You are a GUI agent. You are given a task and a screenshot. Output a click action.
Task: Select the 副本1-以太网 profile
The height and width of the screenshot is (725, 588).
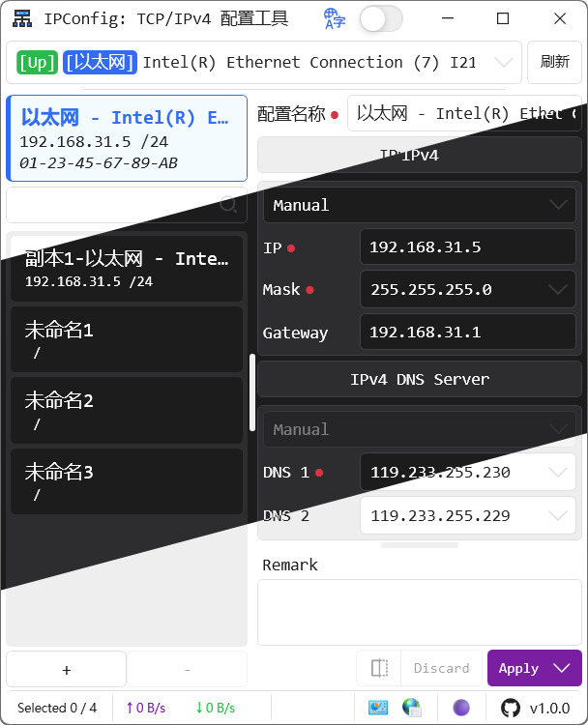coord(127,269)
